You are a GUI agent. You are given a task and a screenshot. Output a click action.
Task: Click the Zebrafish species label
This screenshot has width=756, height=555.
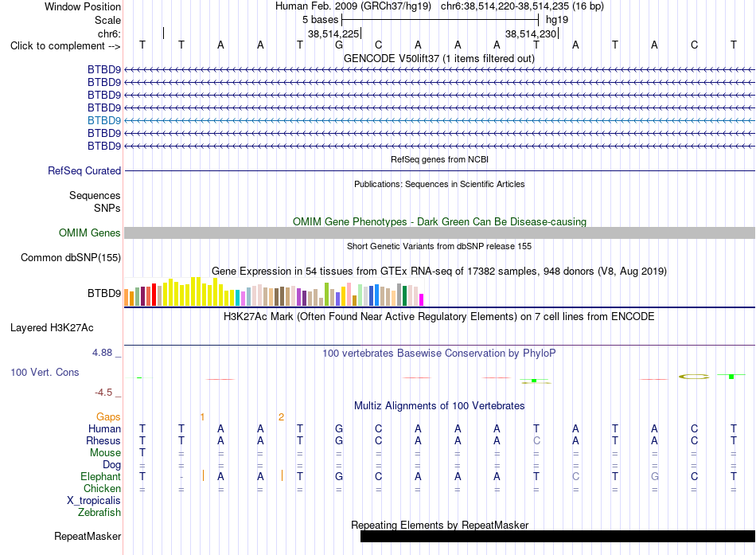point(99,513)
